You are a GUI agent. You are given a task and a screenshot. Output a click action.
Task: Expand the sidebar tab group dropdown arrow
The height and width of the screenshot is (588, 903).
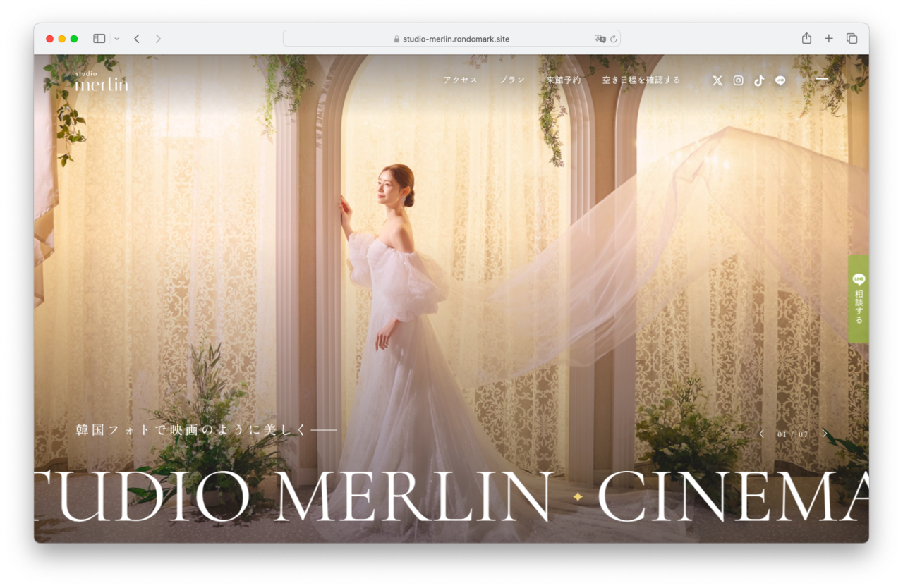click(x=117, y=39)
